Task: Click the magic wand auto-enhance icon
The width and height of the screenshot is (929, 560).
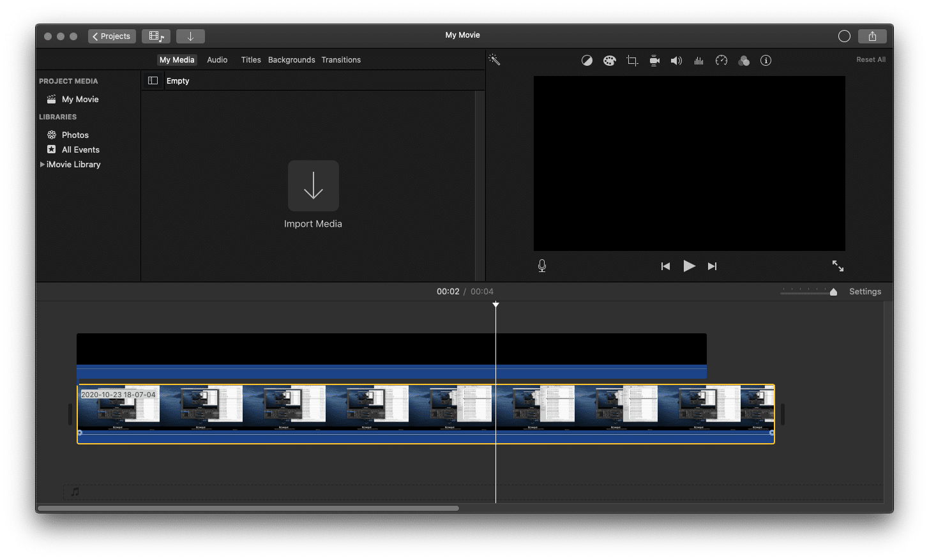Action: pos(494,60)
